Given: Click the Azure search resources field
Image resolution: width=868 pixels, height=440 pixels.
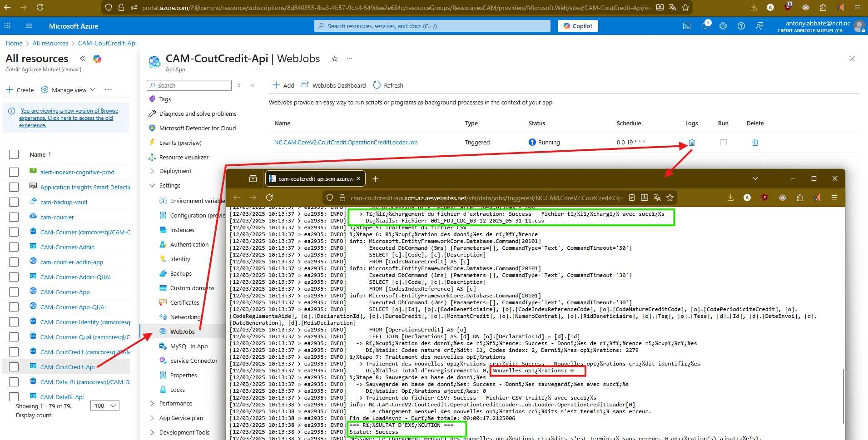Looking at the screenshot, I should [432, 26].
